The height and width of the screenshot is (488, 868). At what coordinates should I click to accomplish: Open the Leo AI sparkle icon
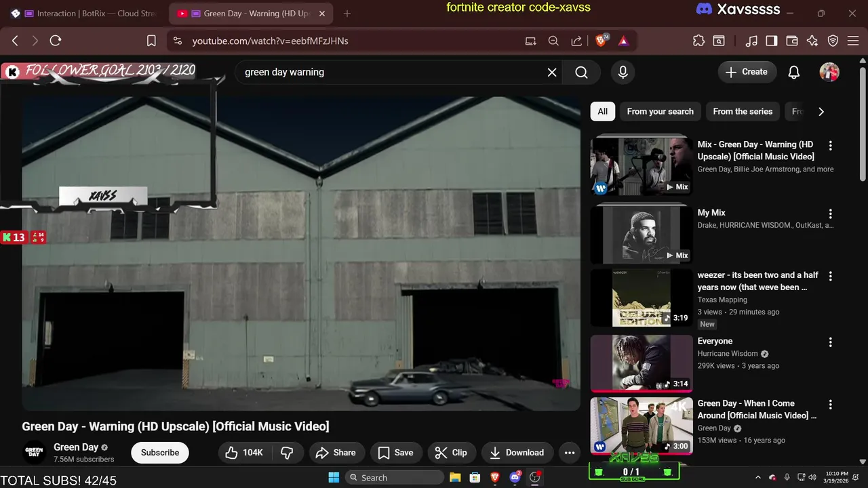(x=812, y=41)
